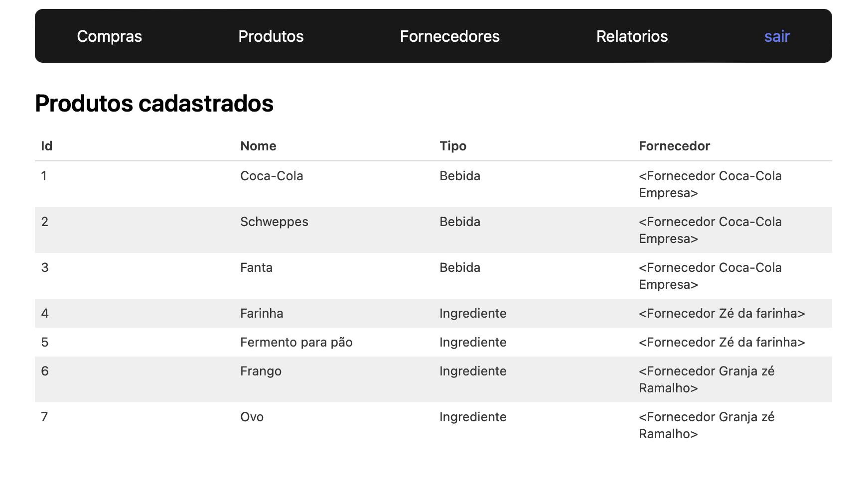Image resolution: width=868 pixels, height=482 pixels.
Task: Open the Compras navigation item
Action: 110,36
